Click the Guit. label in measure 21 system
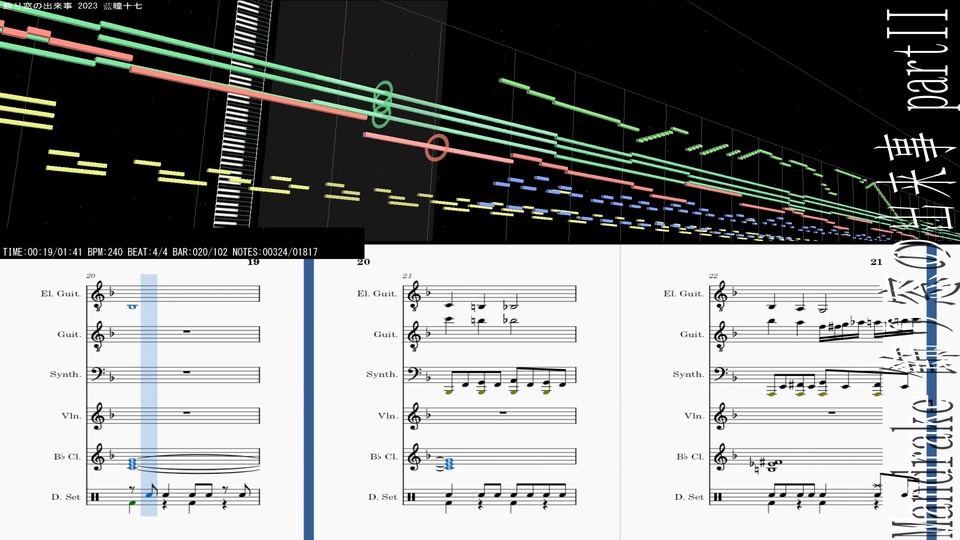The width and height of the screenshot is (960, 540). click(385, 334)
